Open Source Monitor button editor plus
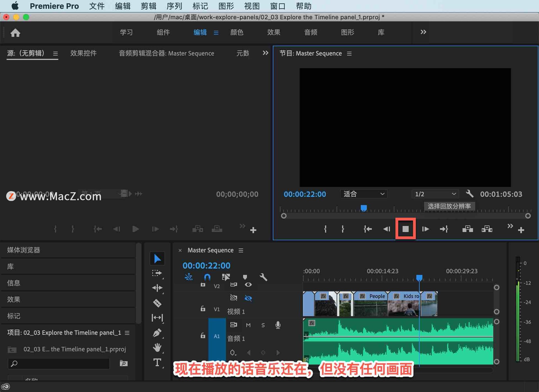Screen dimensions: 539x392 coord(253,230)
